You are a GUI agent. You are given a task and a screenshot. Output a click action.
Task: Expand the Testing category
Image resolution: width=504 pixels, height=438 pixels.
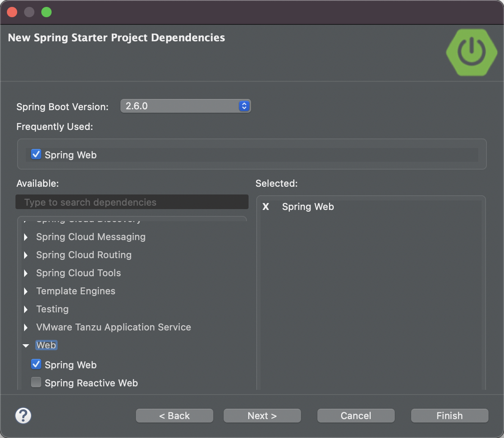tap(26, 309)
